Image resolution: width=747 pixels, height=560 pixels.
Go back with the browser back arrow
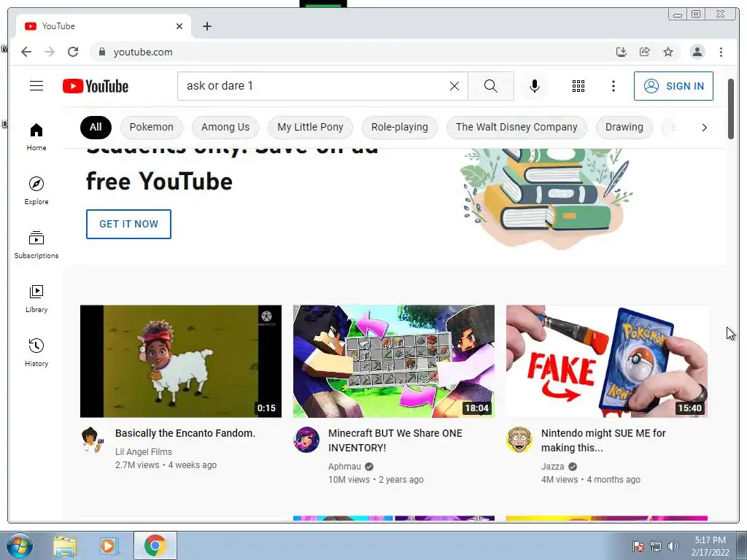(x=26, y=52)
